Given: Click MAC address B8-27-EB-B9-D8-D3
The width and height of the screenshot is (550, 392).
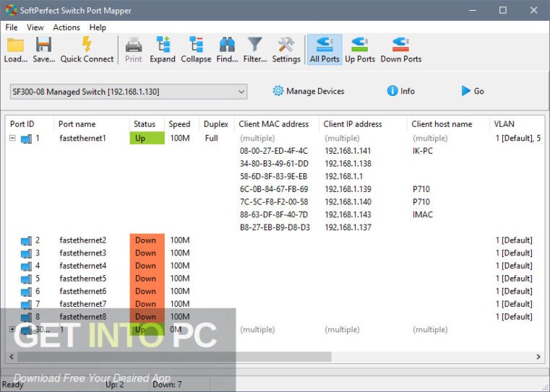Looking at the screenshot, I should (275, 227).
